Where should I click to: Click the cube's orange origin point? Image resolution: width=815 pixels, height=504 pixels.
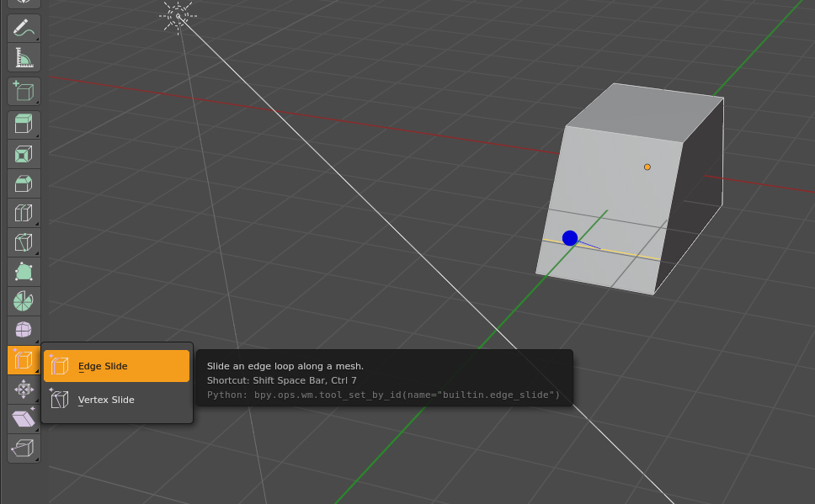coord(647,167)
